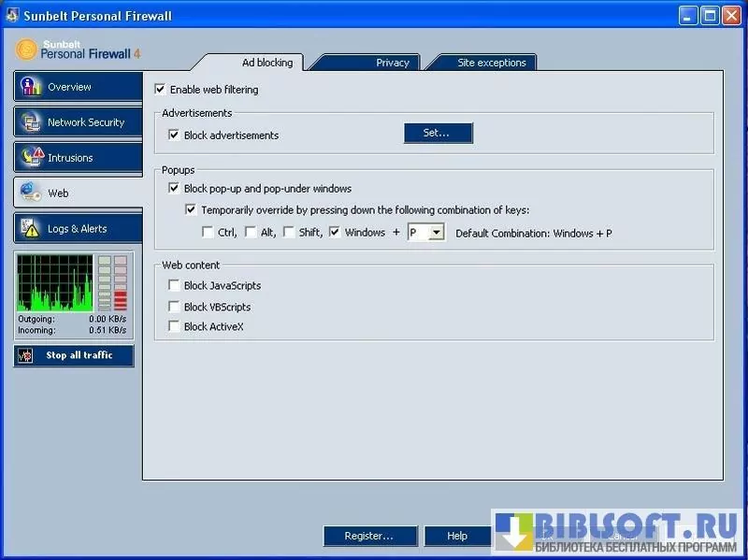Image resolution: width=748 pixels, height=560 pixels.
Task: Click the Sunbelt logo icon
Action: pyautogui.click(x=26, y=49)
